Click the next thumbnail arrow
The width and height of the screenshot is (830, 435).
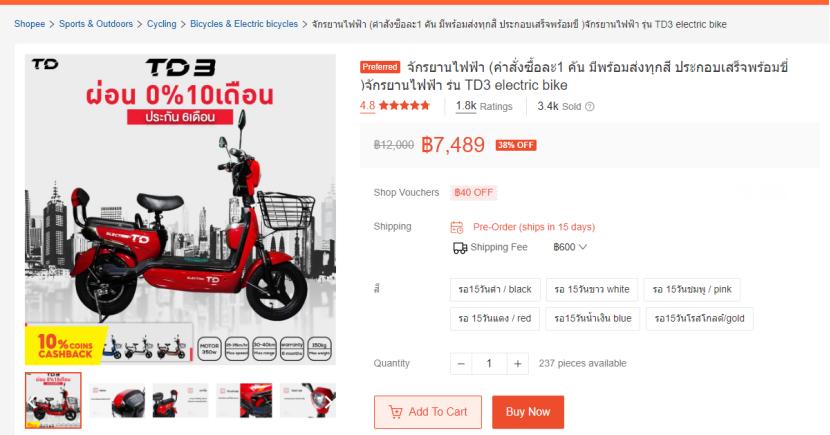click(x=328, y=403)
